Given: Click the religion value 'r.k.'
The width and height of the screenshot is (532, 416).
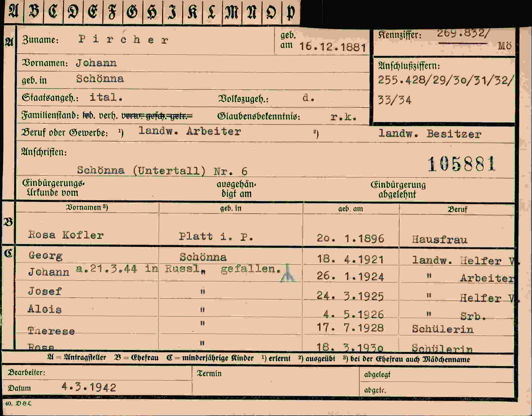Looking at the screenshot, I should pos(343,117).
